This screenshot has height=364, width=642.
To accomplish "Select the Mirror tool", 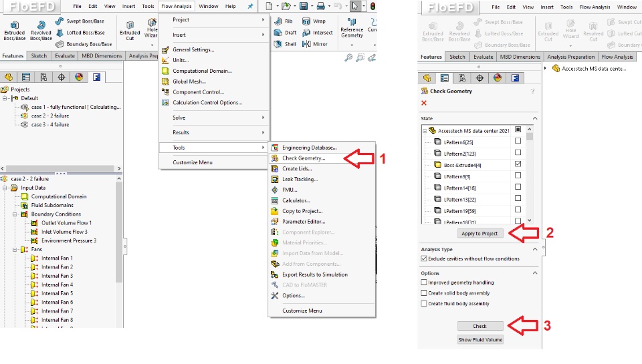I will (314, 44).
